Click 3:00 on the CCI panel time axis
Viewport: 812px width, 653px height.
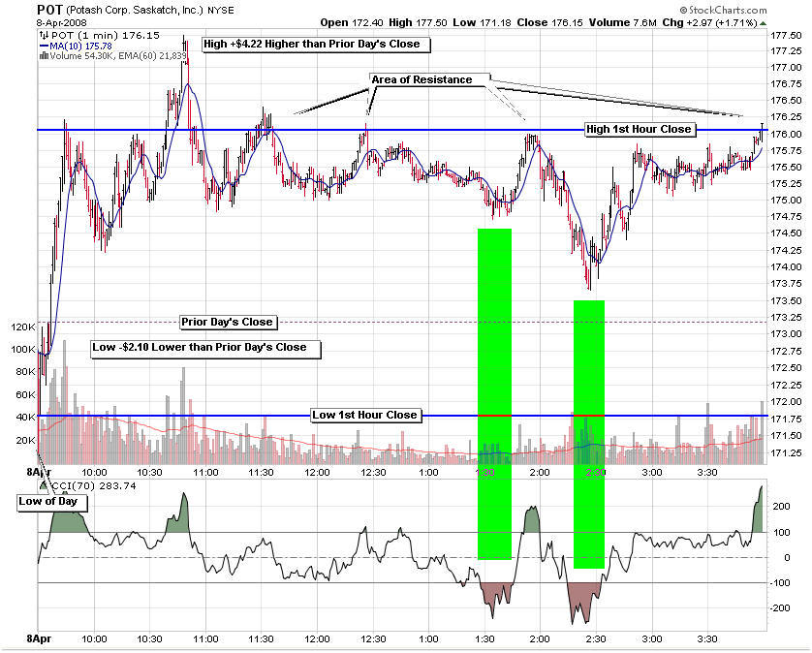pyautogui.click(x=651, y=639)
